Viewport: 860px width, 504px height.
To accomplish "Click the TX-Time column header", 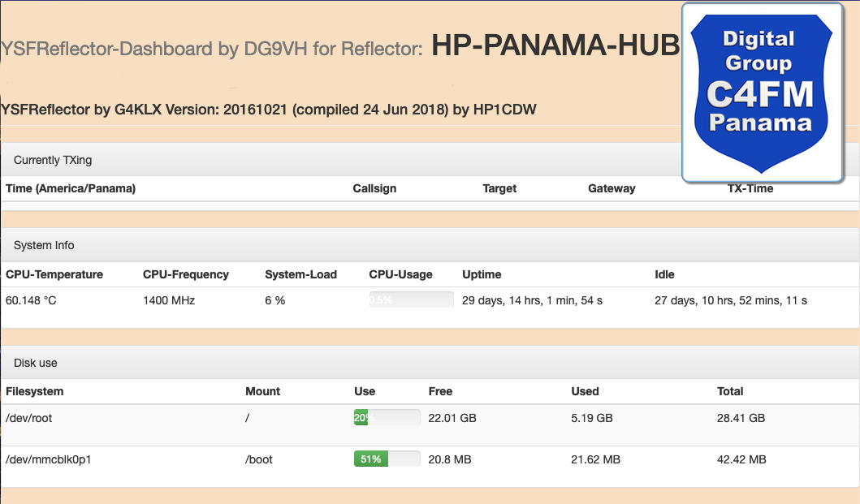I will [x=750, y=188].
